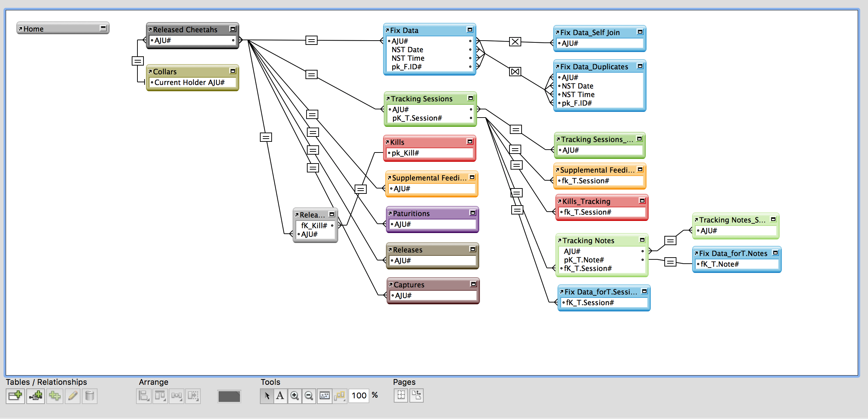Toggle collapse on Home table
Viewport: 868px width, 419px height.
click(103, 28)
